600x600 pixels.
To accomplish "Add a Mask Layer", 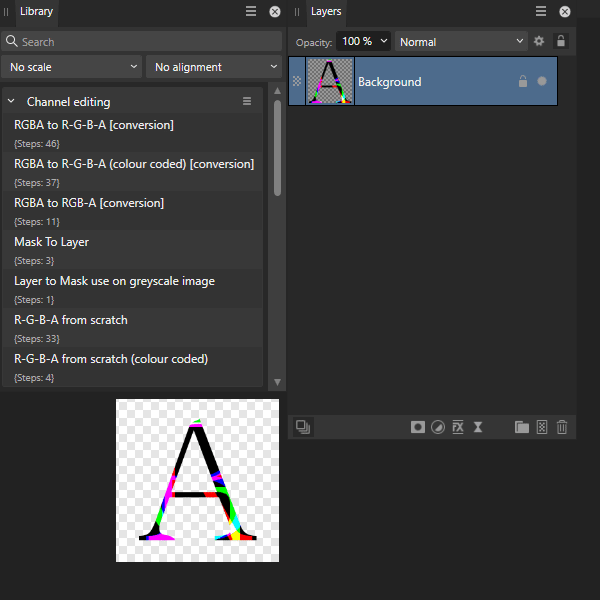I will (x=417, y=427).
